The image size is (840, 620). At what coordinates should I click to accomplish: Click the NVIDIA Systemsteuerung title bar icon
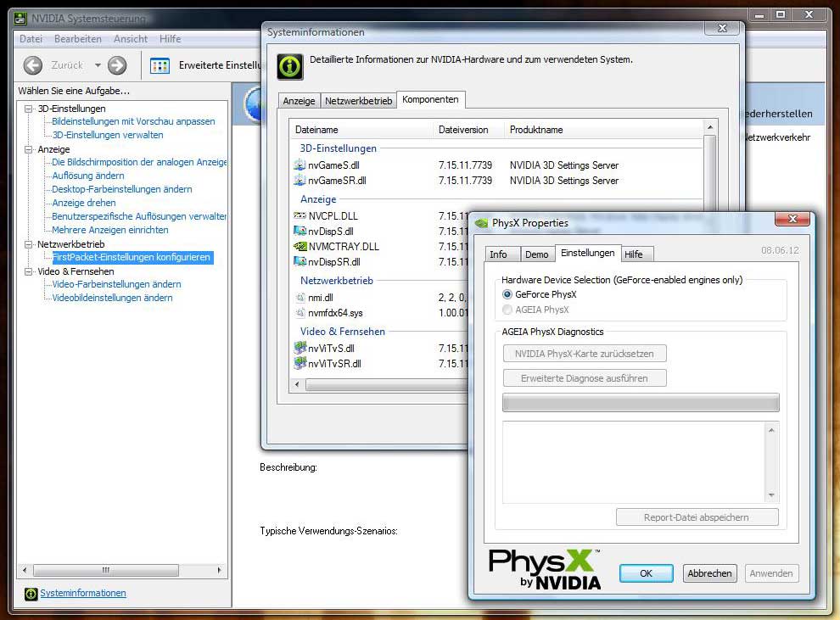click(x=20, y=19)
